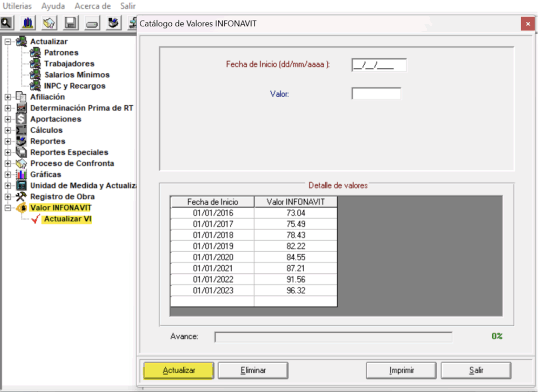
Task: Select the Trabajadores icon in the tree
Action: [35, 64]
